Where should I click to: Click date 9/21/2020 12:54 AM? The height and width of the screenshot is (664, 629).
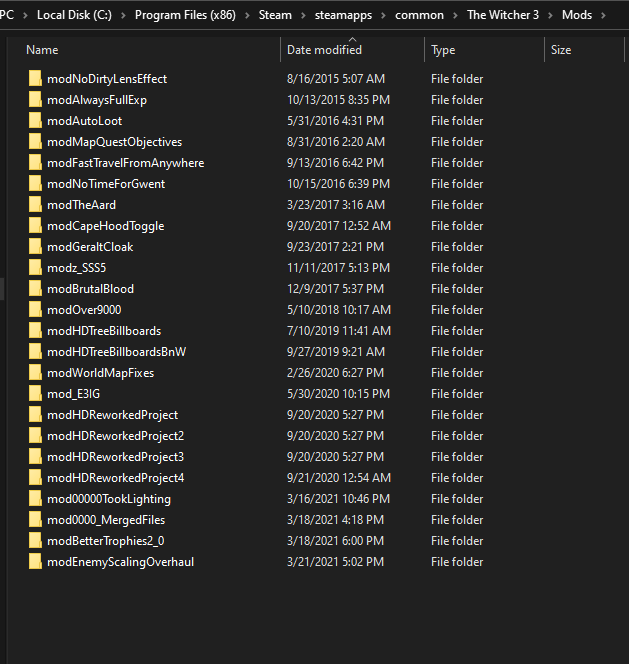tap(339, 478)
